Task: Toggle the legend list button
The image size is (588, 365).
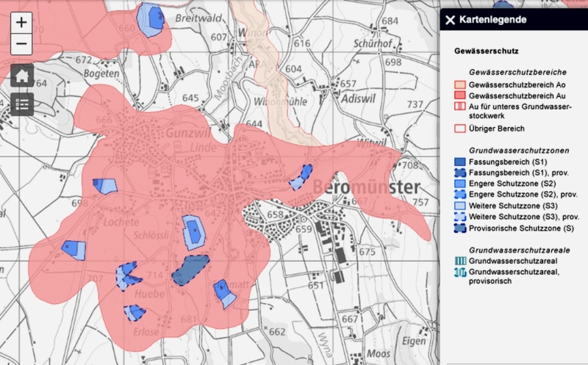Action: pos(21,104)
